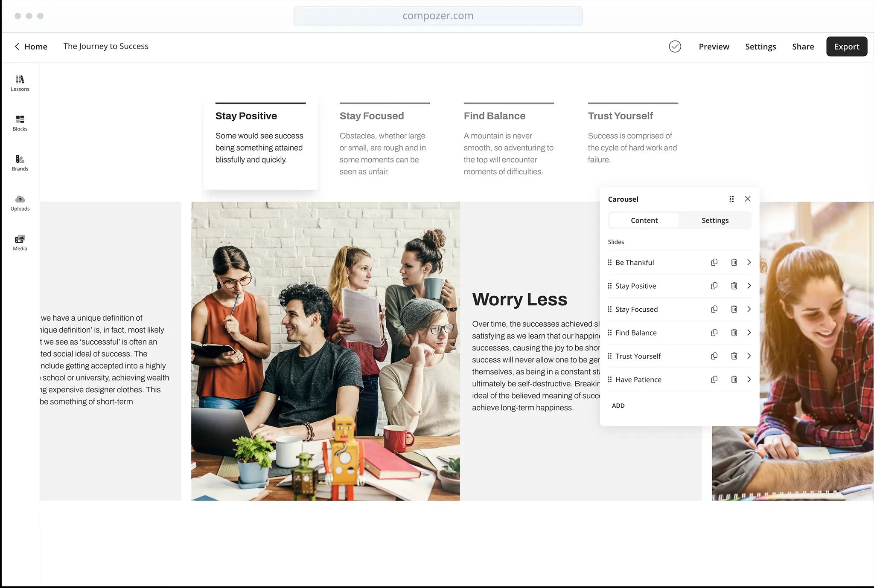This screenshot has width=874, height=588.
Task: Open Preview mode
Action: click(x=714, y=46)
